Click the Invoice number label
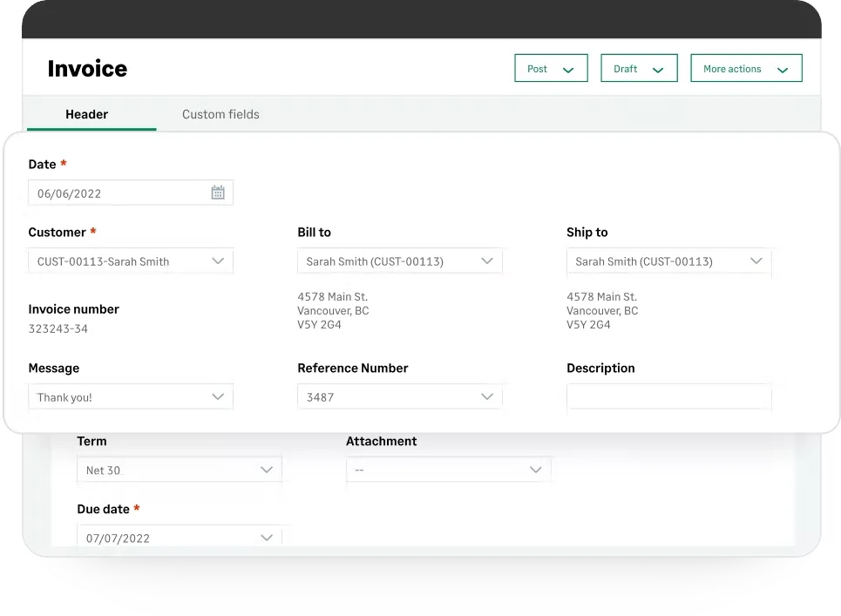The width and height of the screenshot is (841, 616). tap(73, 309)
